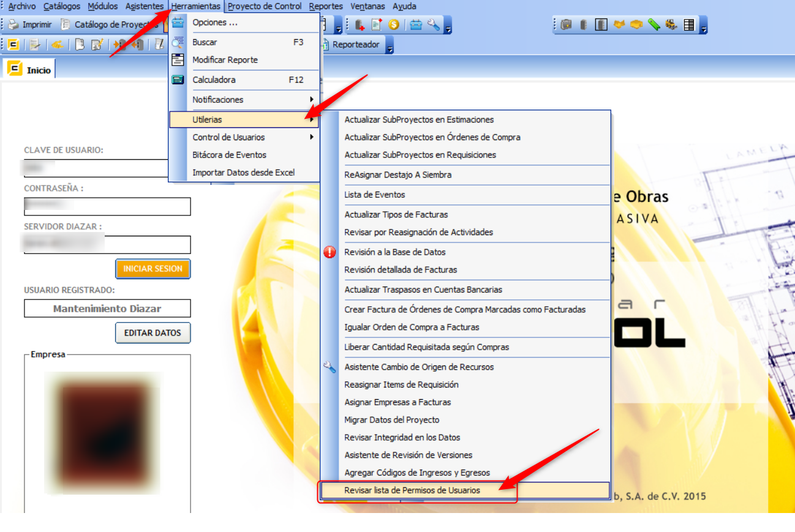Choose Calculadora from Herramientas menu
This screenshot has height=532, width=795.
(x=214, y=80)
